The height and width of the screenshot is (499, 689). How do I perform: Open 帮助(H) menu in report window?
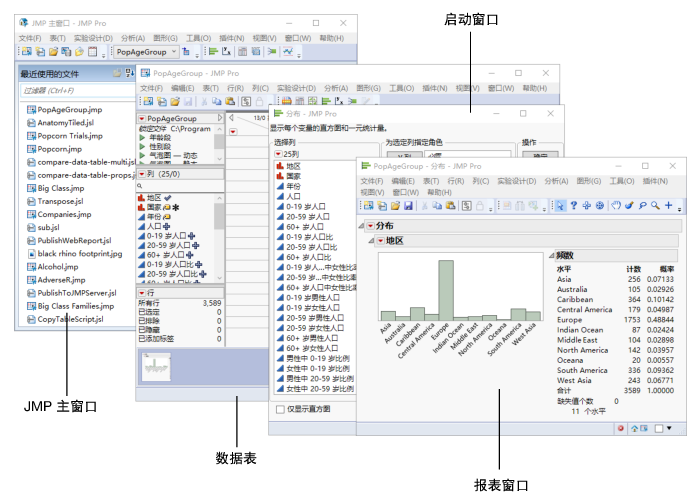(439, 192)
